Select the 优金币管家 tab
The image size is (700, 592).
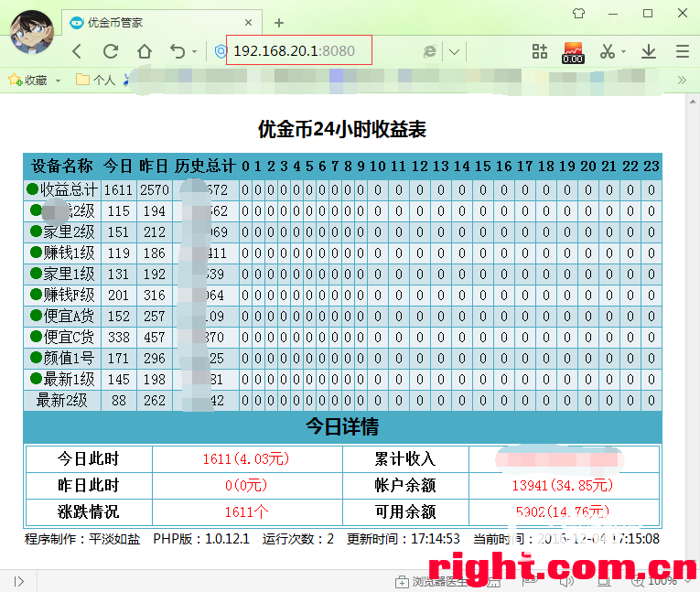point(161,22)
